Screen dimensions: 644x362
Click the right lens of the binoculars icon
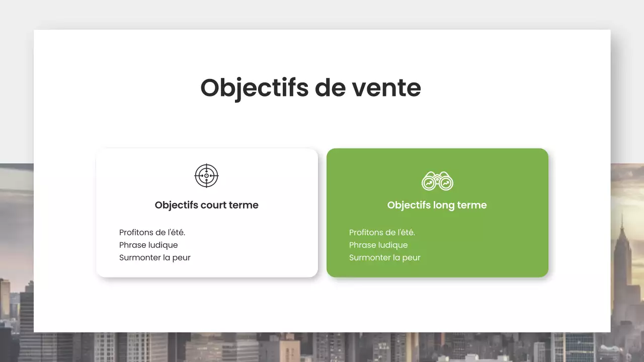coord(445,183)
